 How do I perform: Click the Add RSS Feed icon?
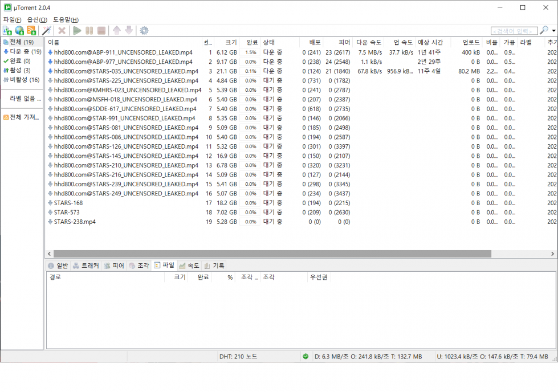[x=31, y=31]
